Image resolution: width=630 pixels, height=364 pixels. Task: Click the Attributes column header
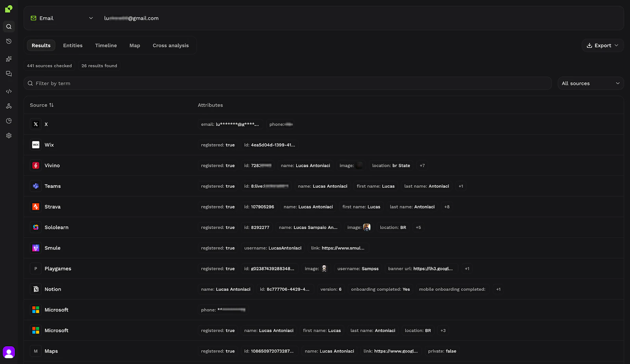210,105
